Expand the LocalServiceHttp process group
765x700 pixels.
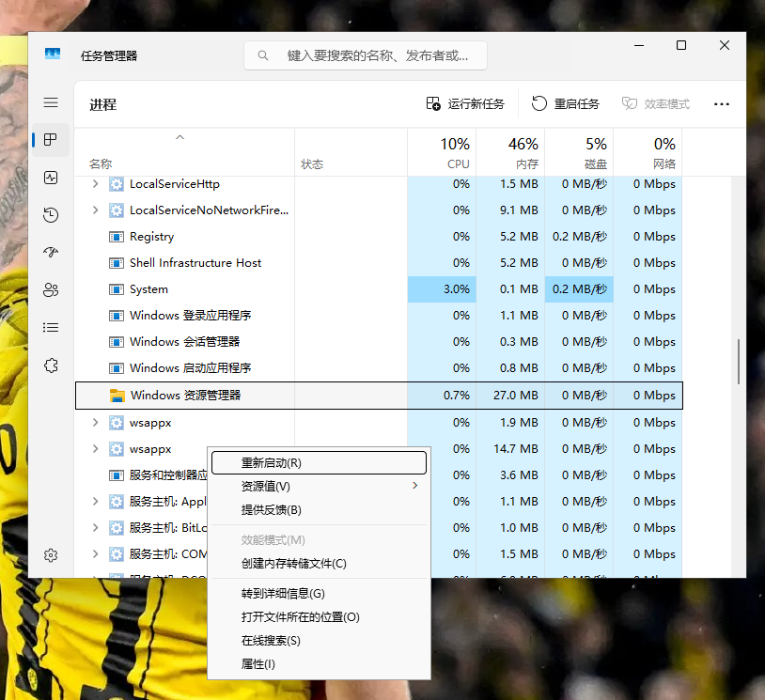96,184
